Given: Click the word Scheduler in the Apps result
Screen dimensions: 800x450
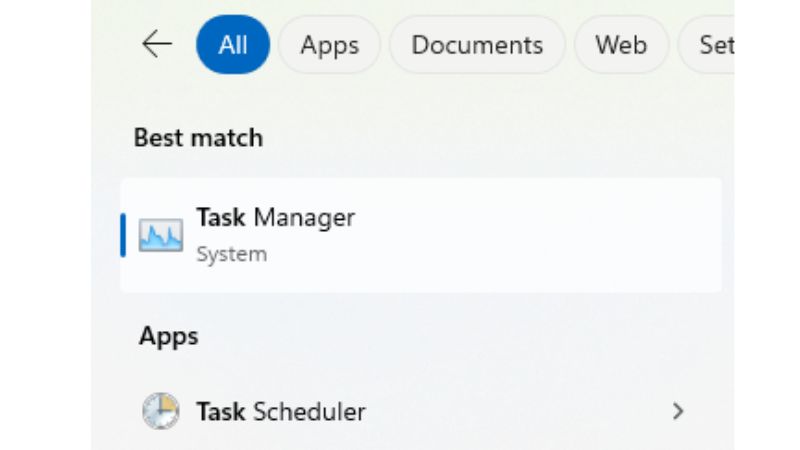Looking at the screenshot, I should coord(309,411).
